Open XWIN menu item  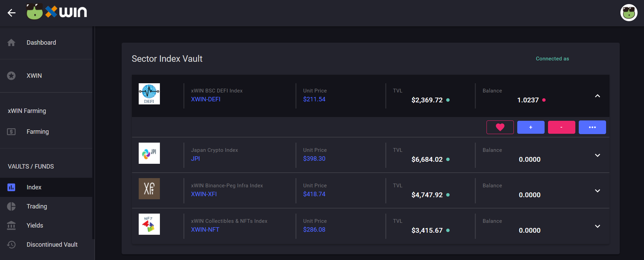point(46,76)
